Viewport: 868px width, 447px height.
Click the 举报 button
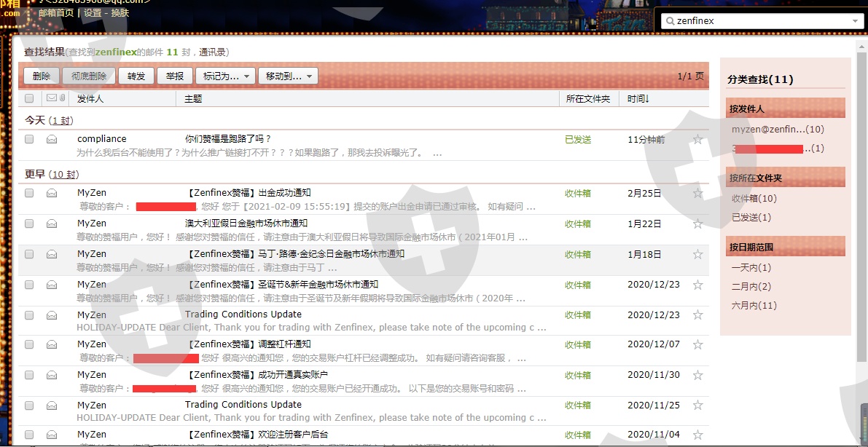175,76
